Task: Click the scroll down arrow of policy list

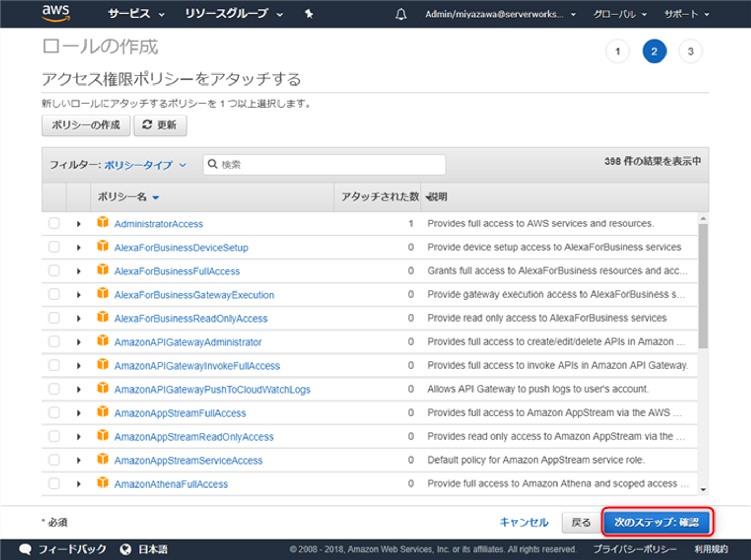Action: (703, 489)
